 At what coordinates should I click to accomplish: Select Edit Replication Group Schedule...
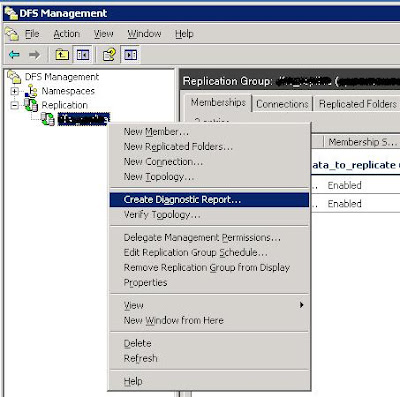[x=209, y=253]
